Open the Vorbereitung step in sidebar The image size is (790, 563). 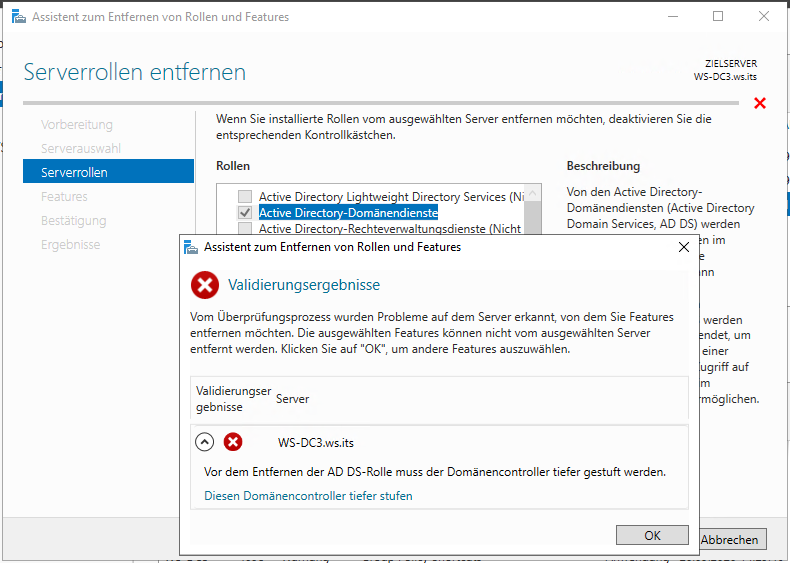pyautogui.click(x=77, y=124)
